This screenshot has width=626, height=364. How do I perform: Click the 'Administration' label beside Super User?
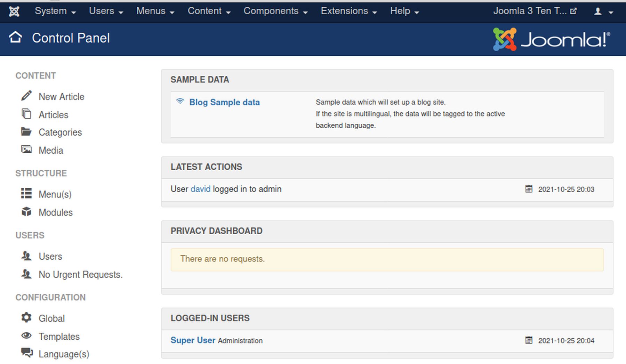(x=240, y=341)
